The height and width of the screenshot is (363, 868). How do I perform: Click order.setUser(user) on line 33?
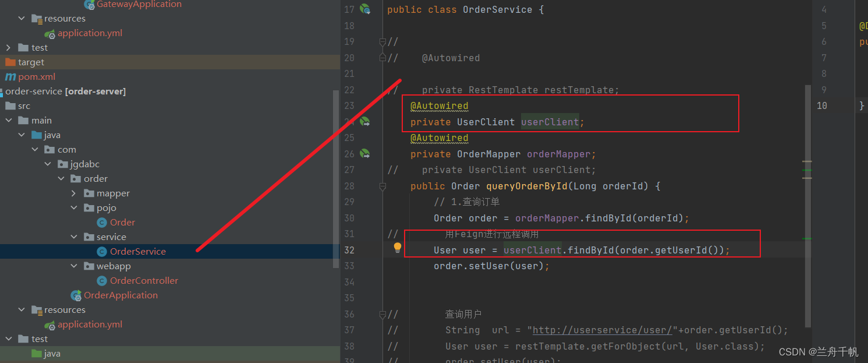(x=491, y=266)
